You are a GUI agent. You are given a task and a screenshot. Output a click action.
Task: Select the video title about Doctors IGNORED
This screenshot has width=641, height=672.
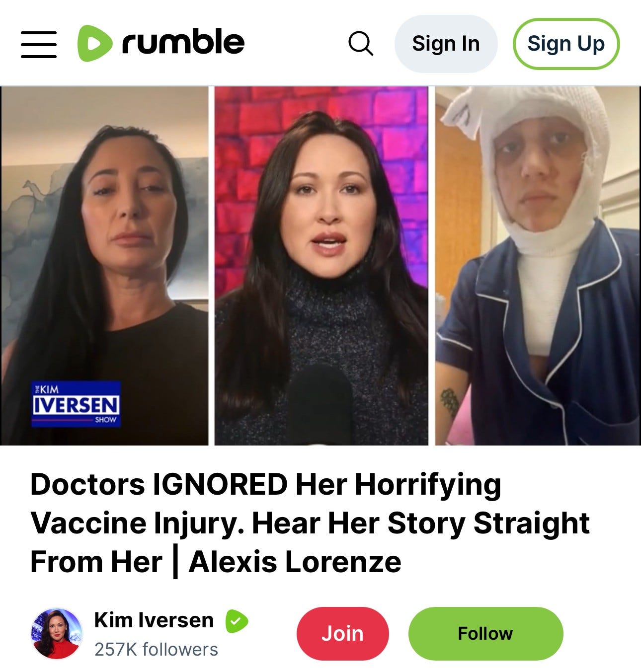click(x=310, y=523)
